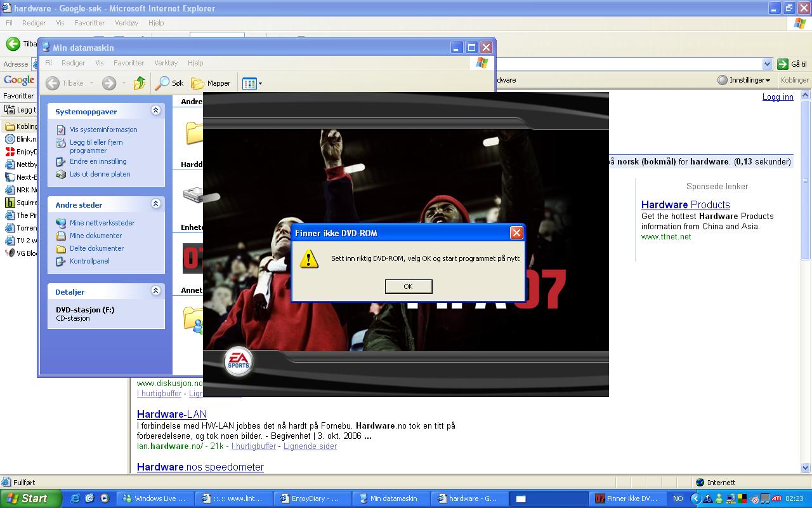Click the Start button
This screenshot has height=508, width=812.
(30, 498)
